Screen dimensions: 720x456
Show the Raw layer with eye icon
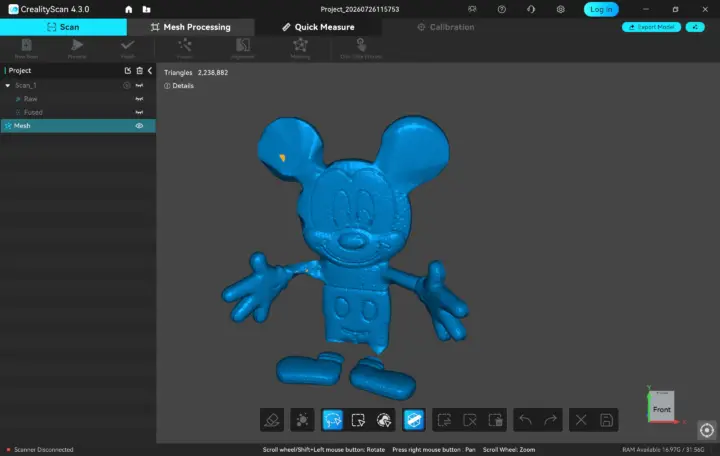(x=139, y=99)
